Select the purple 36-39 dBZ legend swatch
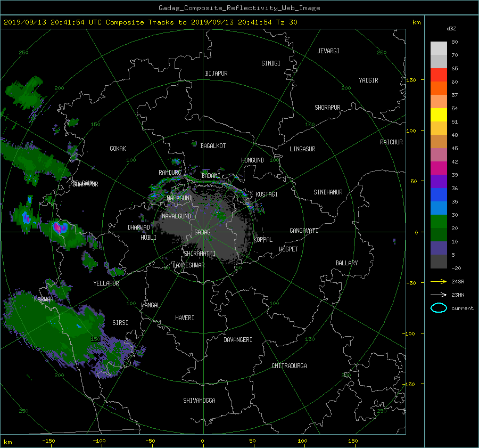 (439, 181)
